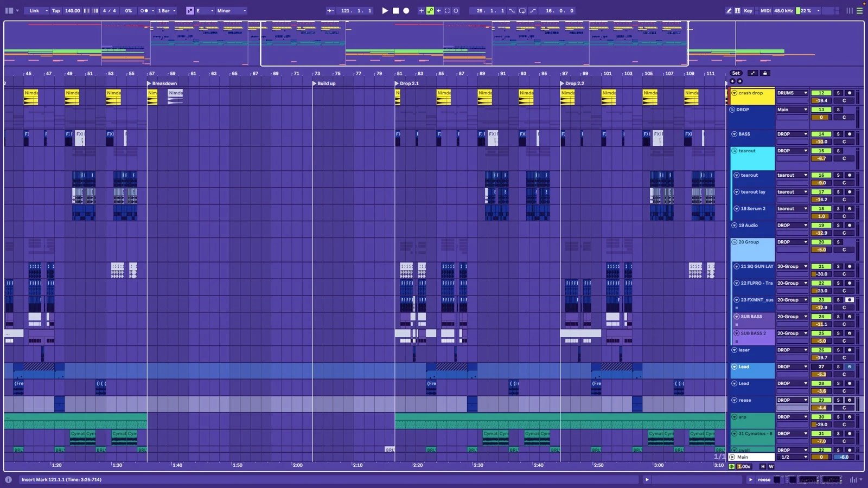Fold the 20 Group track

[734, 242]
